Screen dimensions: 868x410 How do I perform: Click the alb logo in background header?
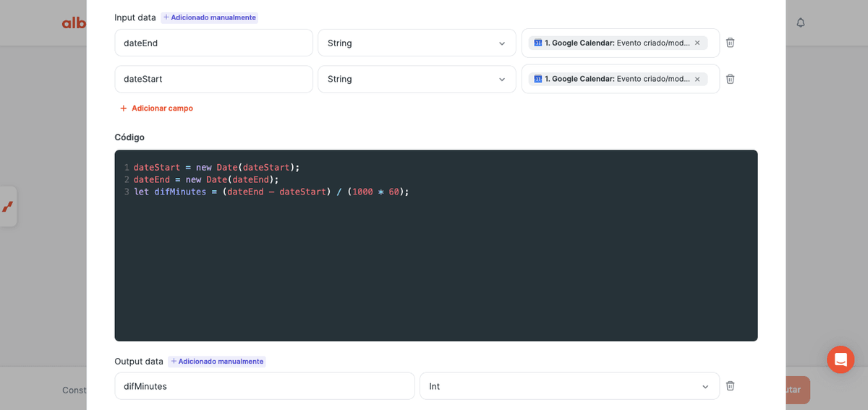click(74, 23)
